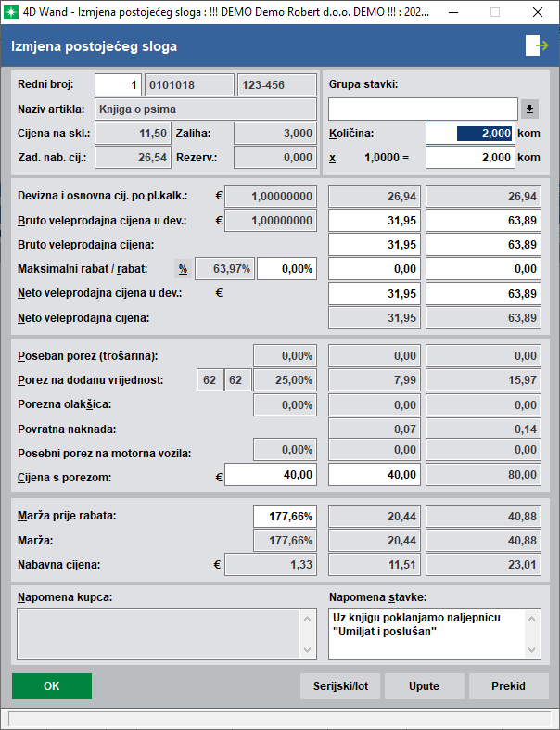
Task: Click article code field 0101018
Action: pyautogui.click(x=189, y=85)
